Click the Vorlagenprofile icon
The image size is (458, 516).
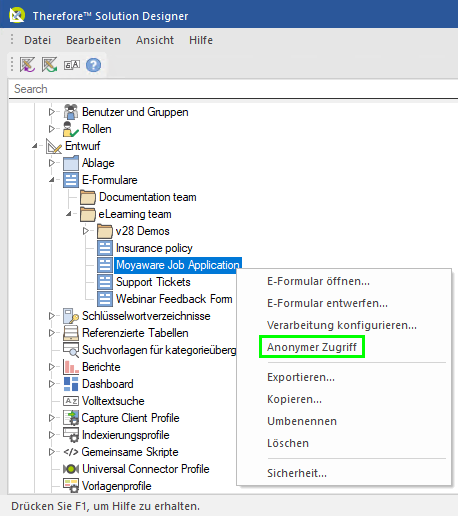[x=71, y=486]
